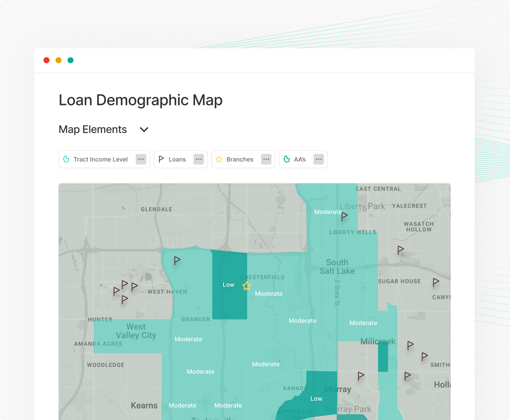Viewport: 510px width, 420px height.
Task: Click the Branches star icon in chip
Action: [219, 159]
